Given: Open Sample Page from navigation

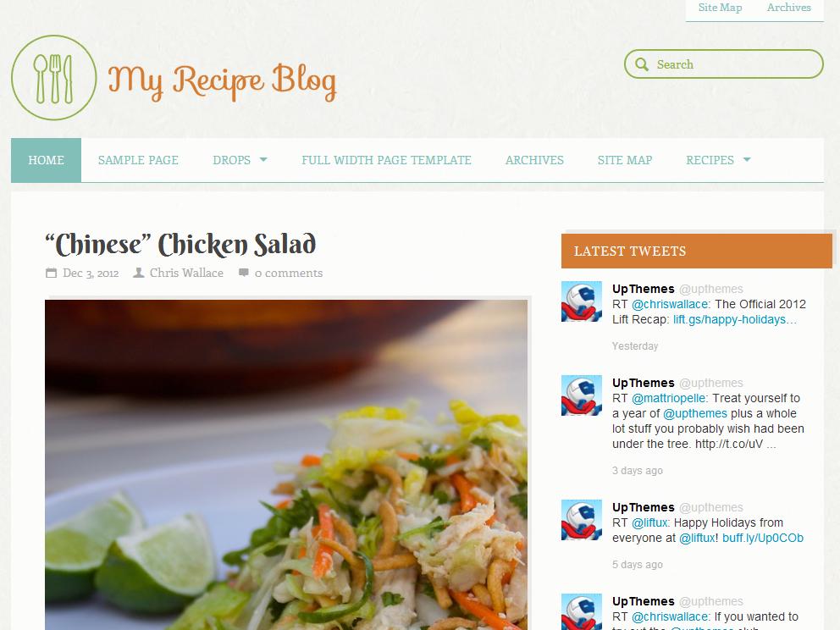Looking at the screenshot, I should [138, 160].
